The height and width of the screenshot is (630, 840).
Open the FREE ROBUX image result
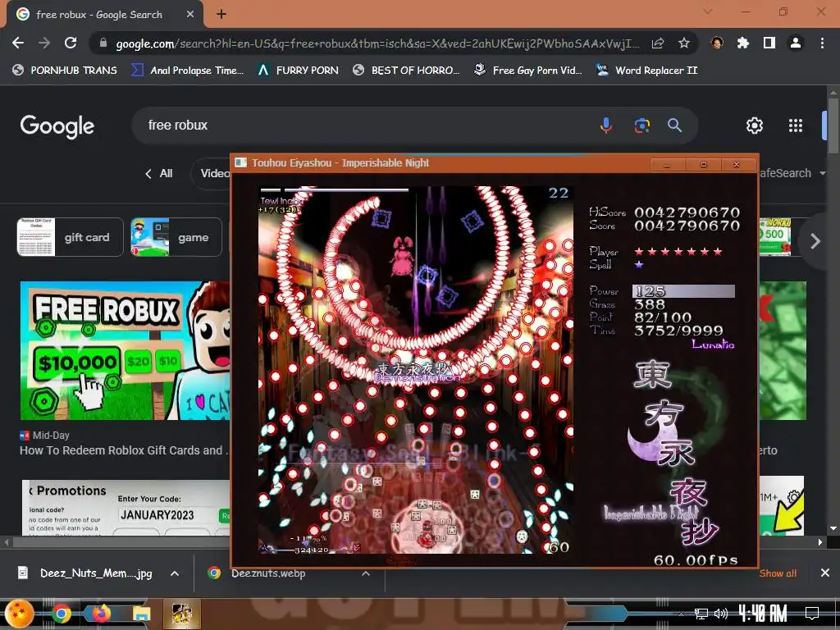(126, 350)
